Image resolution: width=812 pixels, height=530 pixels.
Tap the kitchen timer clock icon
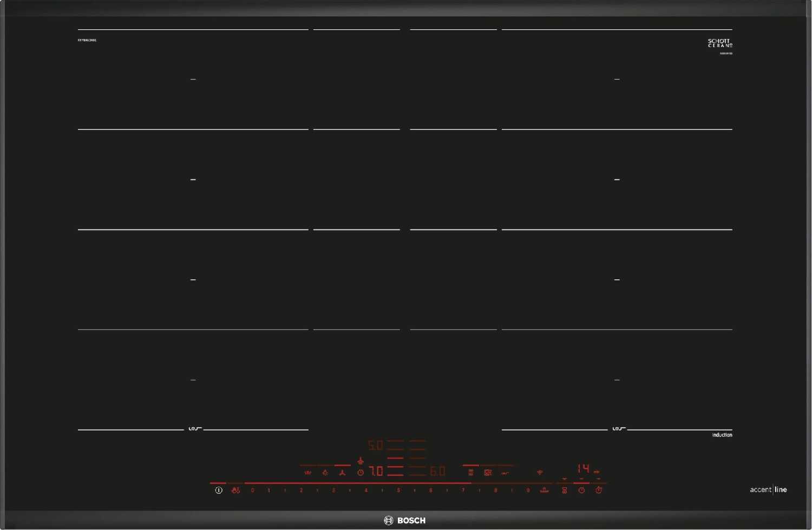point(581,490)
